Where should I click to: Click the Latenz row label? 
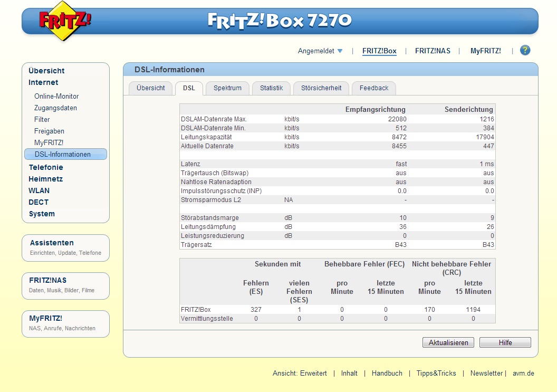pos(190,164)
